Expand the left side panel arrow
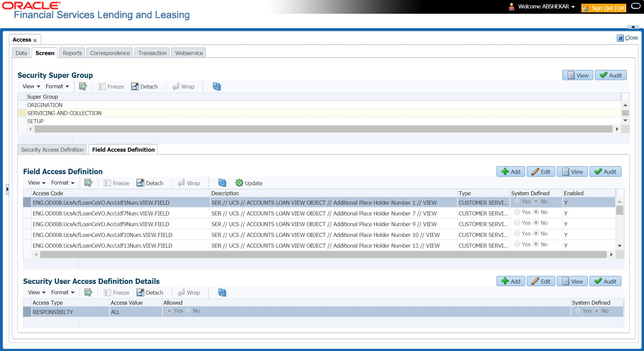644x351 pixels. (7, 189)
